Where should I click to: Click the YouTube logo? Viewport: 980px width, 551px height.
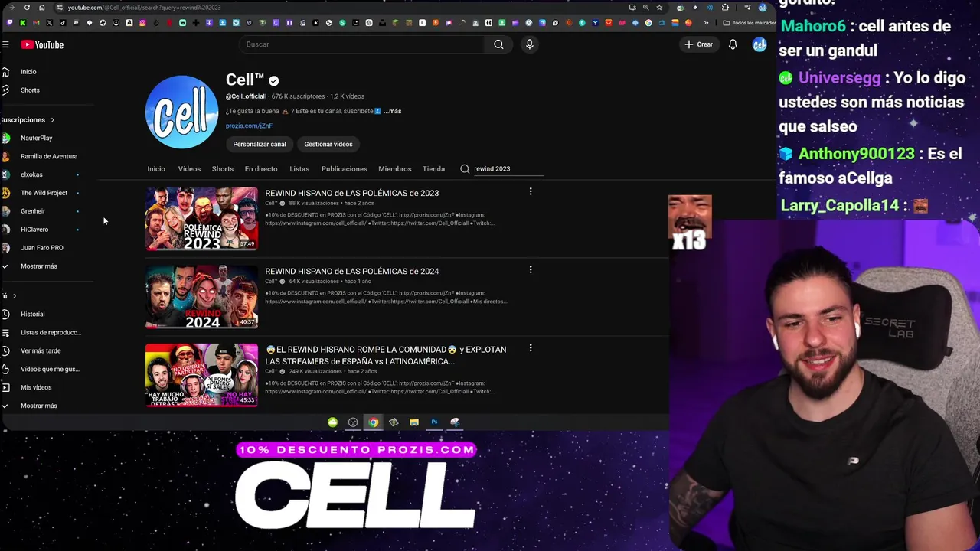click(42, 44)
